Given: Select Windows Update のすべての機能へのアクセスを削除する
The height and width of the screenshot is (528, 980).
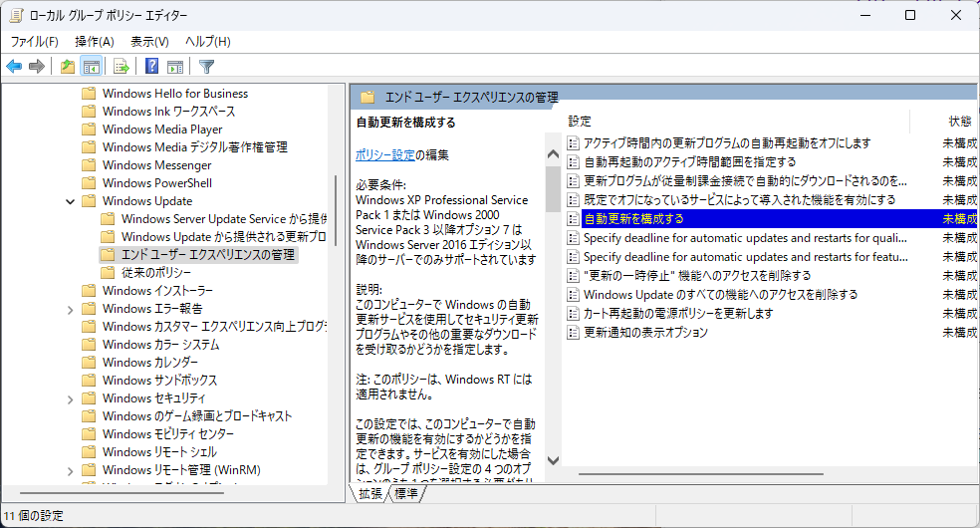Looking at the screenshot, I should pos(721,294).
